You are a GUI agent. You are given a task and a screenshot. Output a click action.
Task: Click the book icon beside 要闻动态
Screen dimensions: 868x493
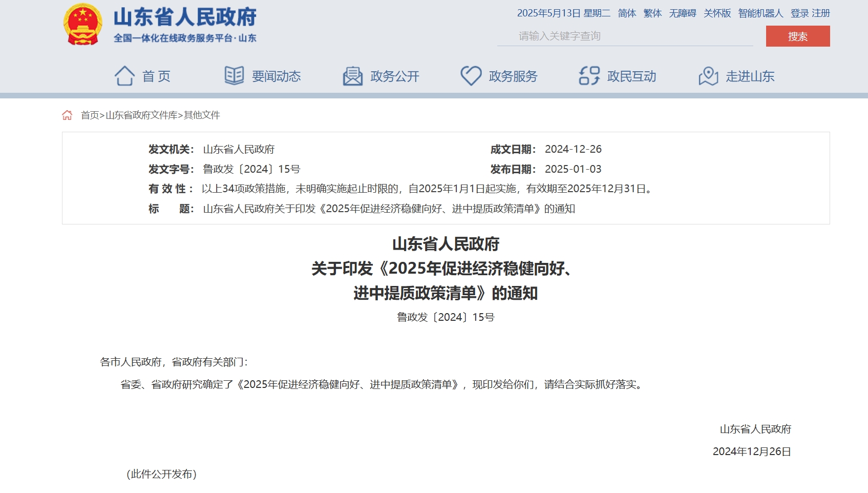coord(234,76)
